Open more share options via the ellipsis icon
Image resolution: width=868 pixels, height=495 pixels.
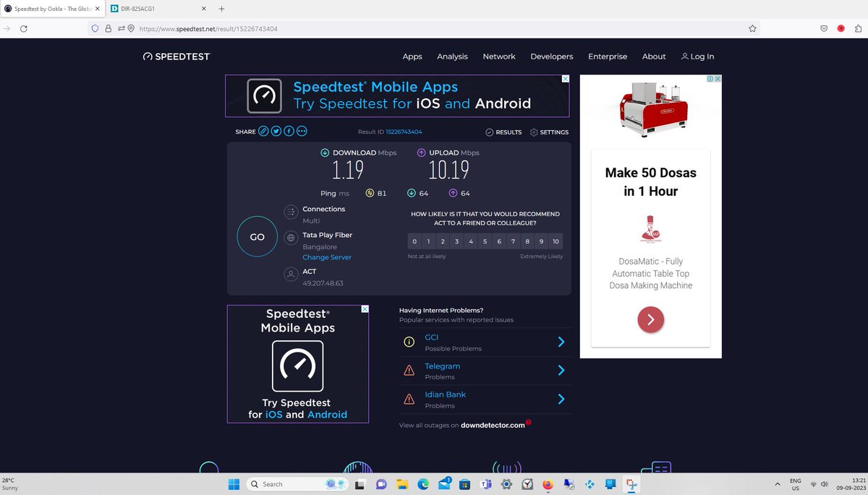point(301,131)
